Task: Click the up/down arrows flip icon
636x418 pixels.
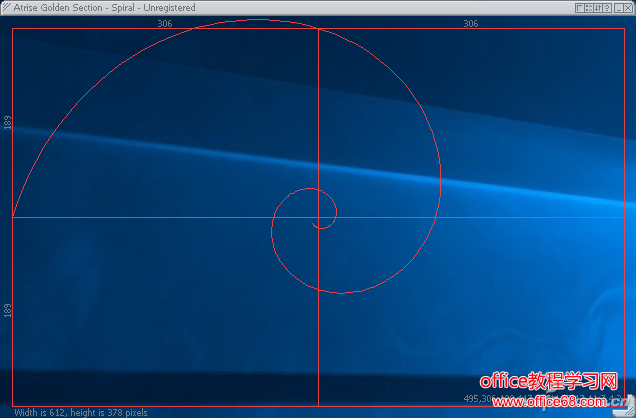Action: pos(598,8)
